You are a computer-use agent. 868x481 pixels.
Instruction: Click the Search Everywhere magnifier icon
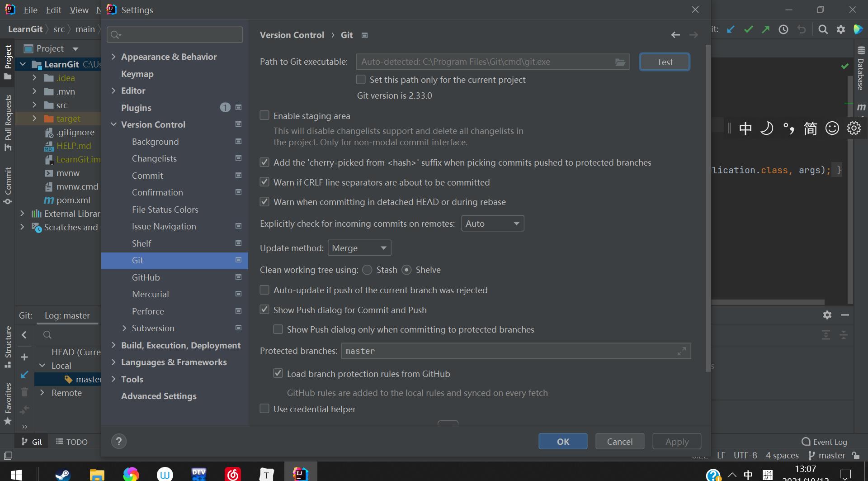pos(823,29)
